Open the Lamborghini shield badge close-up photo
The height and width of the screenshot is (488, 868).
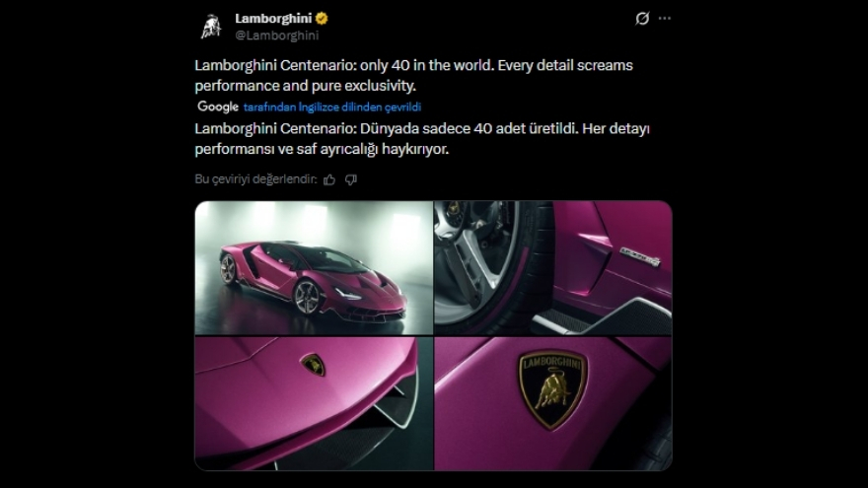pyautogui.click(x=553, y=403)
